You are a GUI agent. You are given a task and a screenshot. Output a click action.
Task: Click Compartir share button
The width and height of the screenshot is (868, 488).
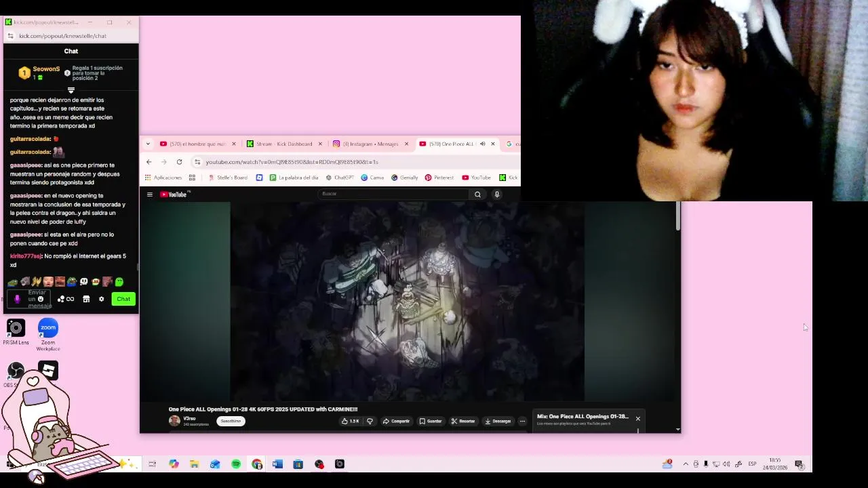click(396, 421)
